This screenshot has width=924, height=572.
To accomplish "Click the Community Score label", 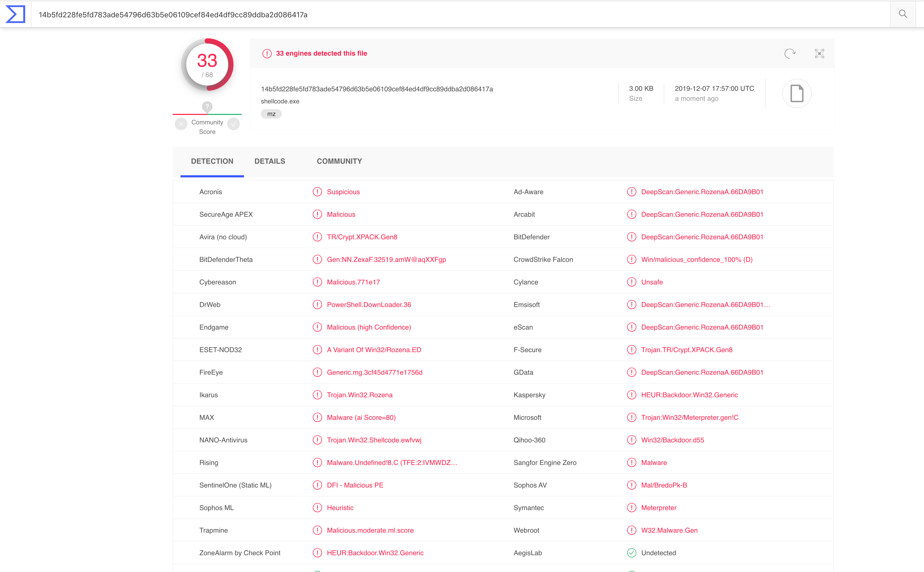I will point(207,127).
